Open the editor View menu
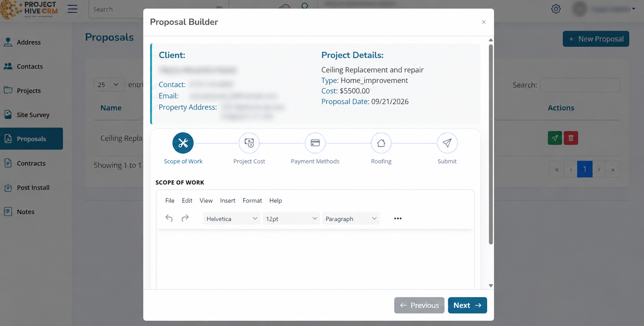The width and height of the screenshot is (644, 326). click(206, 200)
